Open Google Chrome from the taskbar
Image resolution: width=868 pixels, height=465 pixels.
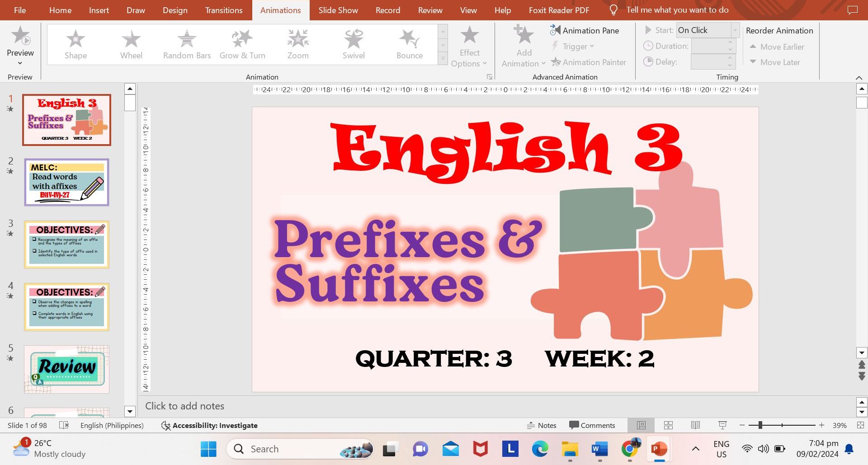tap(630, 449)
